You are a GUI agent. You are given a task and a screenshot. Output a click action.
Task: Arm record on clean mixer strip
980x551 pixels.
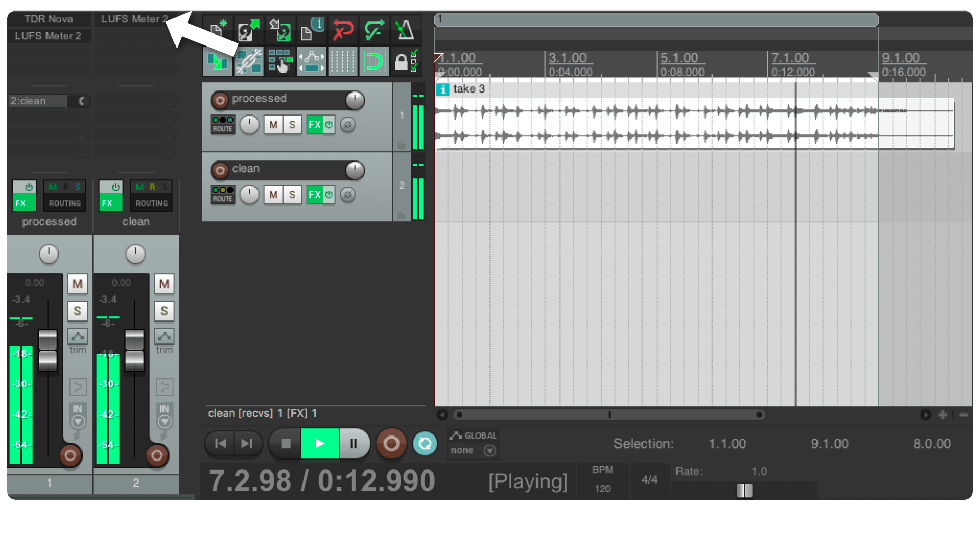point(157,455)
